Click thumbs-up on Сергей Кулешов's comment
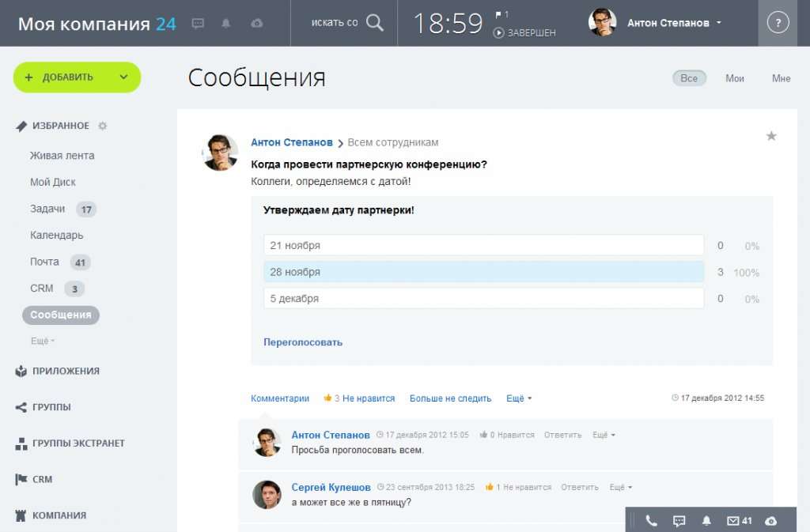Image resolution: width=810 pixels, height=532 pixels. coord(489,487)
